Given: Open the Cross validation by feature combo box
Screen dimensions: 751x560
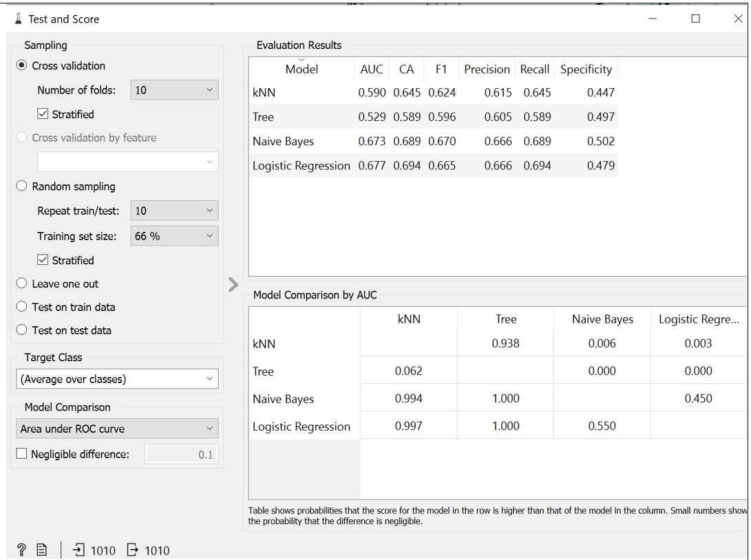Looking at the screenshot, I should pyautogui.click(x=127, y=162).
